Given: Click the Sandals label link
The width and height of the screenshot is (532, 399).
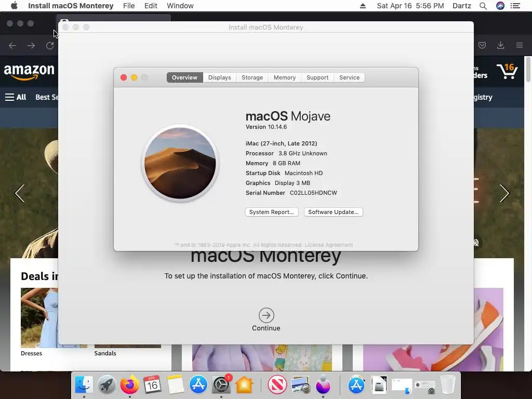Looking at the screenshot, I should point(105,353).
